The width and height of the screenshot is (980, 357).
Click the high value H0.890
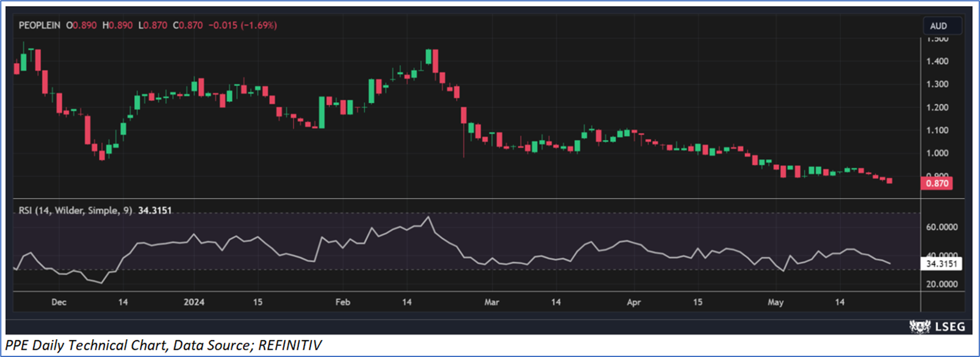(x=117, y=26)
